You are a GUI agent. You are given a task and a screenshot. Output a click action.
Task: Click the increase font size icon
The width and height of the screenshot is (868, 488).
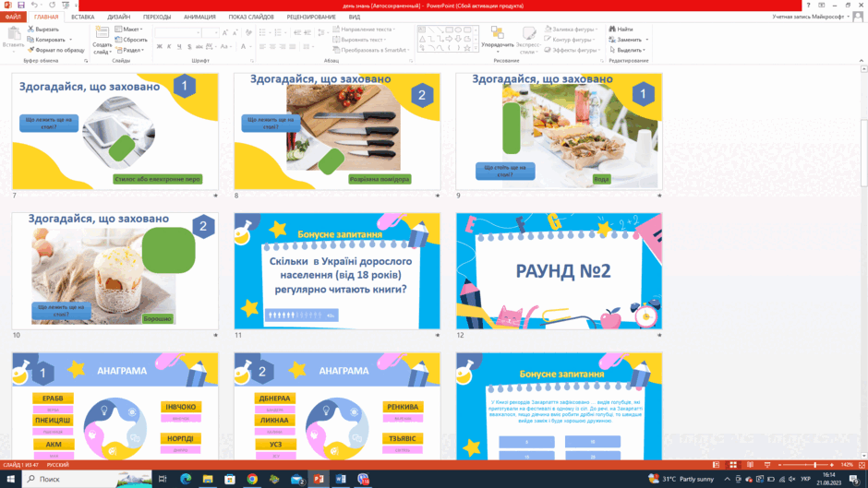tap(224, 33)
